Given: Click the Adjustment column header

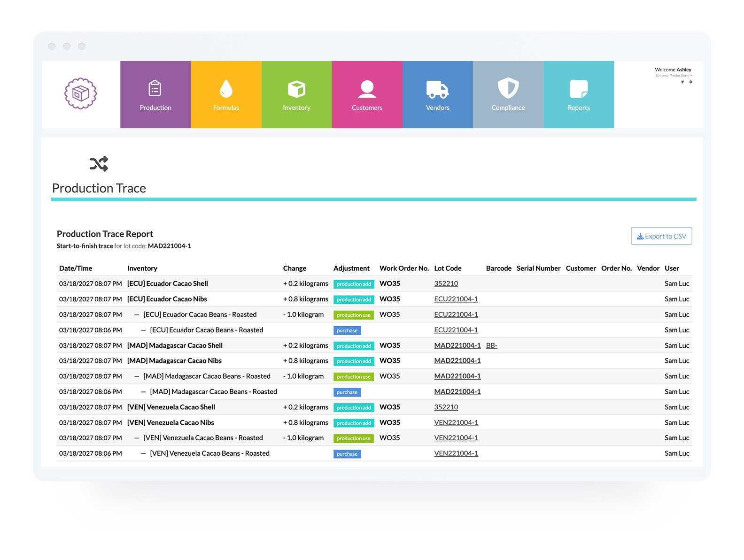Looking at the screenshot, I should point(351,268).
